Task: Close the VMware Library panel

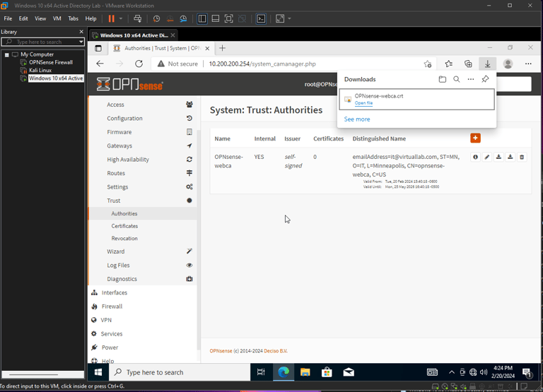Action: pos(81,32)
